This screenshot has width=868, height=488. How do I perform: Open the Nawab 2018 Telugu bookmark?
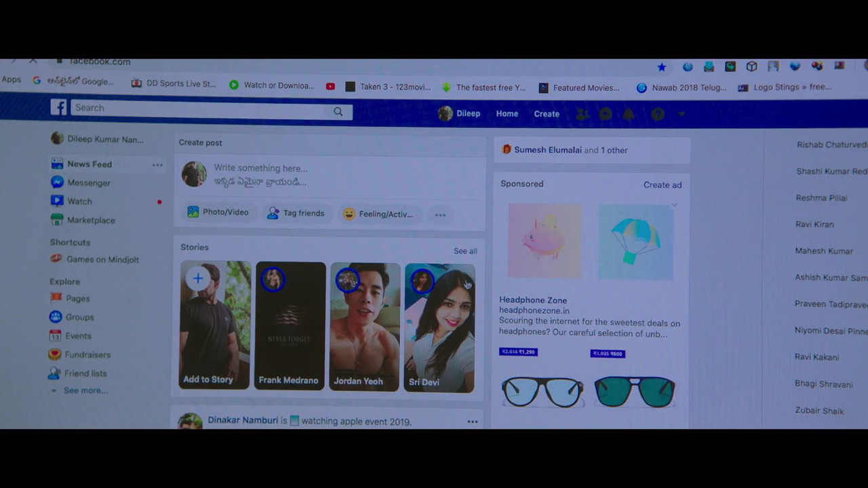tap(682, 87)
